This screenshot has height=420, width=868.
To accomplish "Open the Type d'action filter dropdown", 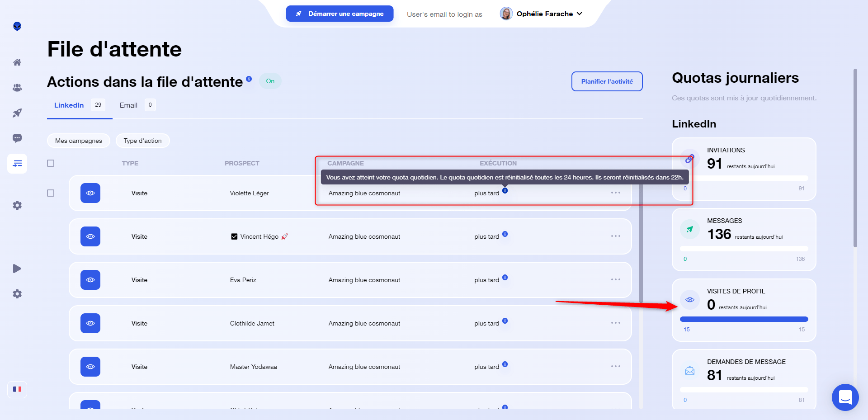I will click(143, 141).
